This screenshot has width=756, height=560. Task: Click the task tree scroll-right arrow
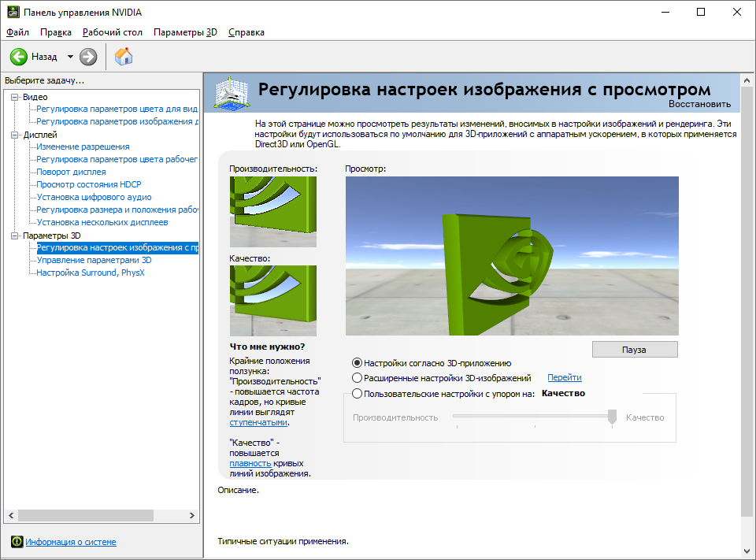point(192,516)
